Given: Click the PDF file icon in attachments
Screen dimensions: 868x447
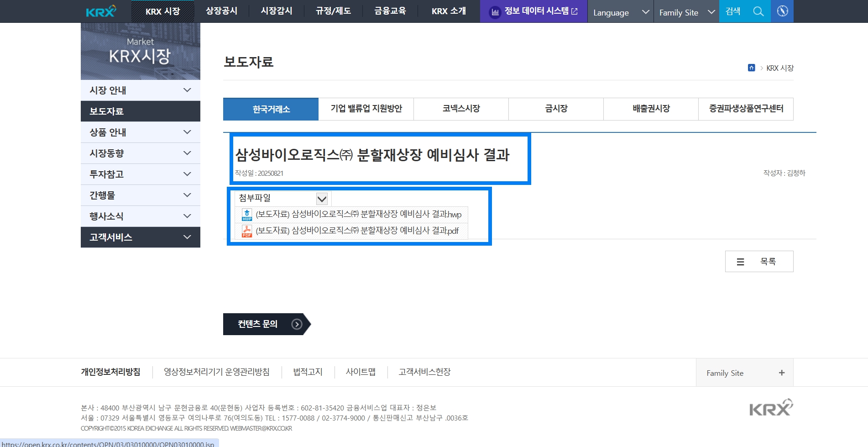Looking at the screenshot, I should pos(247,231).
